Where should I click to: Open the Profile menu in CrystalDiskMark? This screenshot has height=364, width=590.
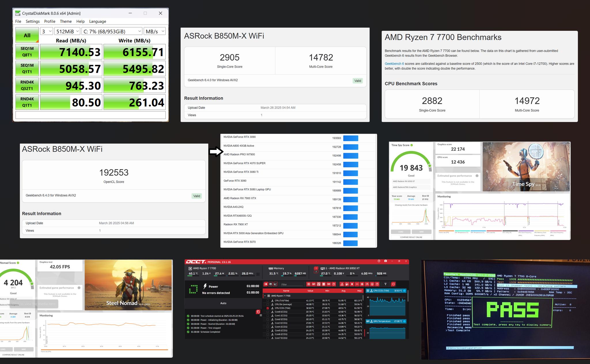pos(50,21)
